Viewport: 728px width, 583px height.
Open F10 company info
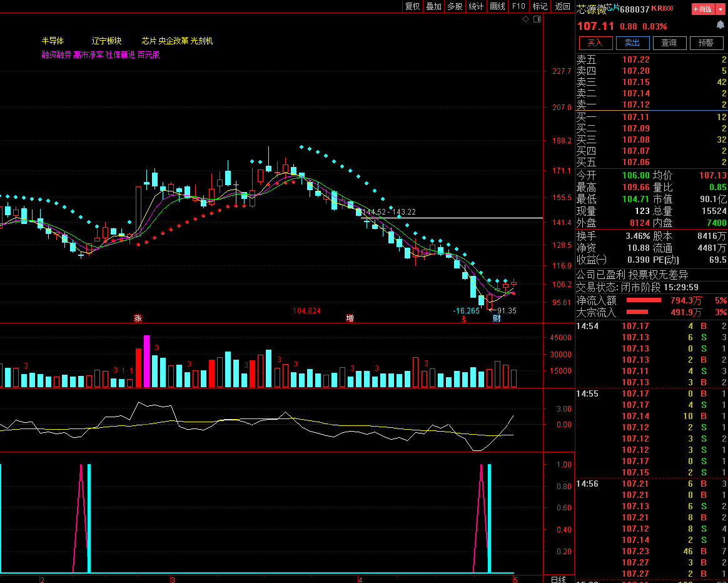[518, 6]
